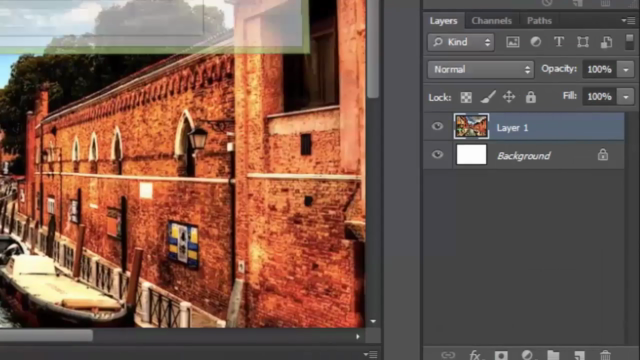The image size is (640, 360).
Task: Create new fill or adjustment layer
Action: (527, 355)
